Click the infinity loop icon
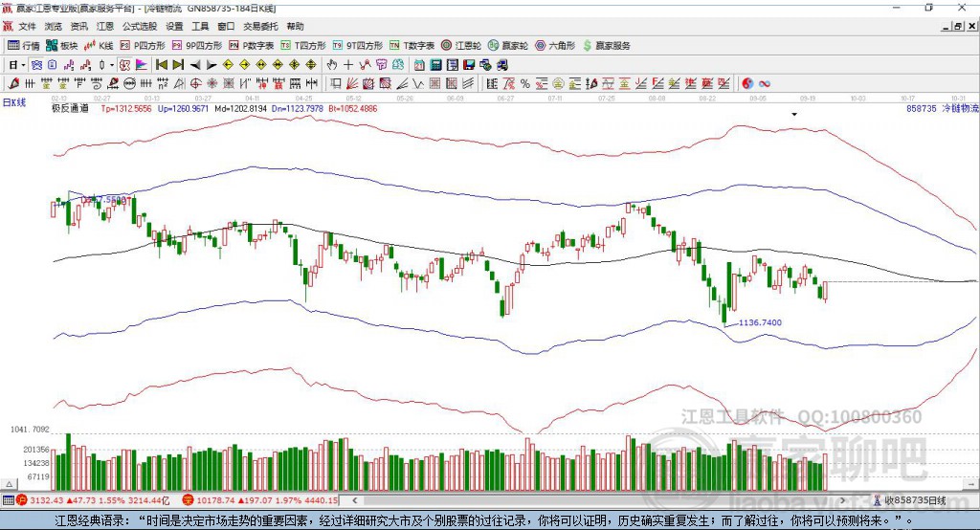 point(765,84)
